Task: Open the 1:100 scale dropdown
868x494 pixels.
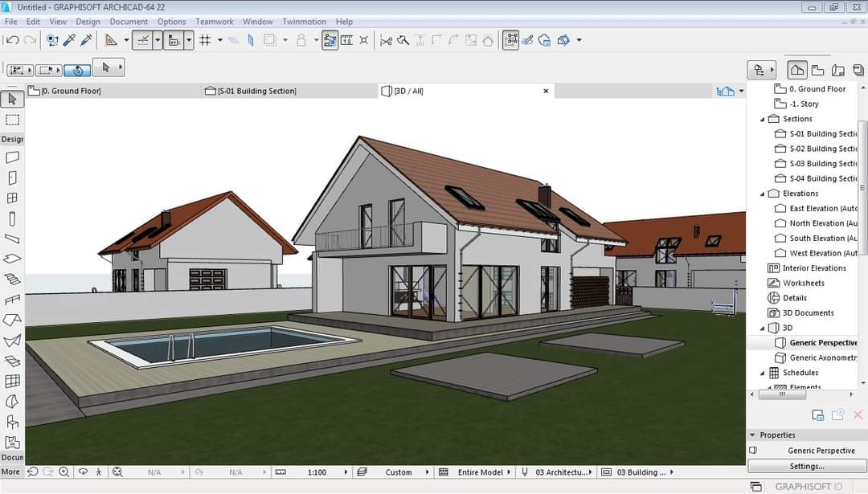Action: tap(346, 472)
